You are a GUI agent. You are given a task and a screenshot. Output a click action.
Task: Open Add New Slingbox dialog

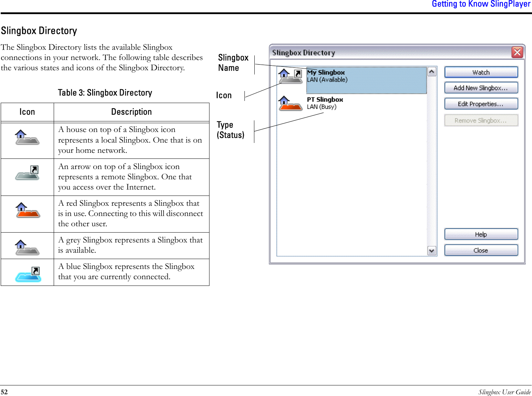(481, 88)
